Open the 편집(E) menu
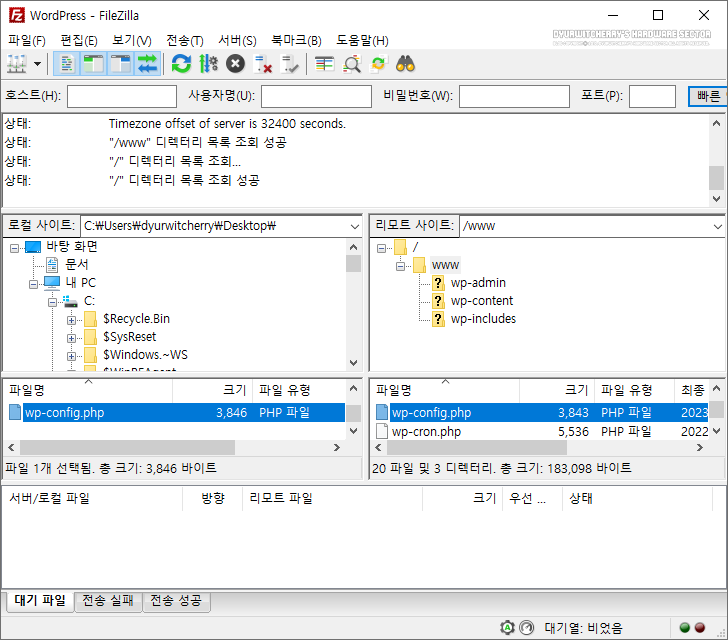 [x=79, y=40]
